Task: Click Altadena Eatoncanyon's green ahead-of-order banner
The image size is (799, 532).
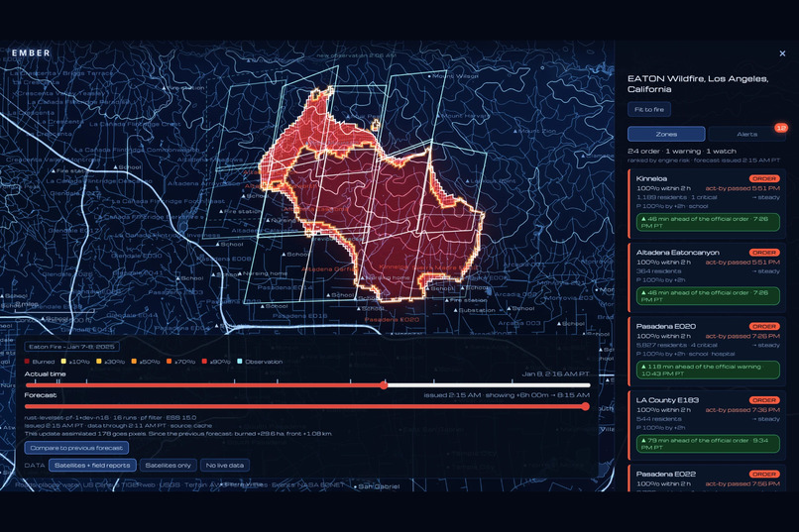Action: (x=708, y=296)
